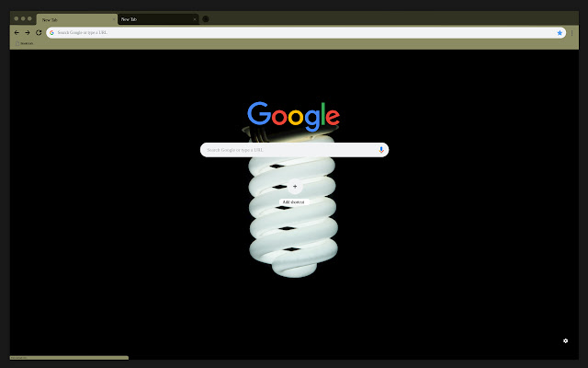
Task: Bookmark this page with the star icon
Action: point(560,33)
